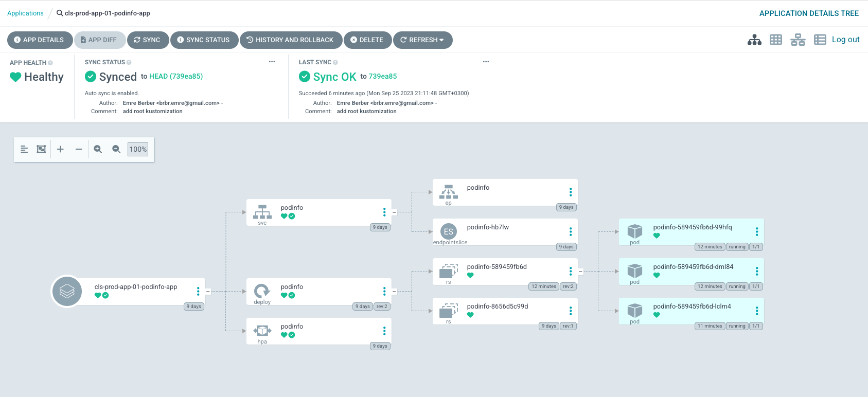
Task: Open the REFRESH dropdown button
Action: [423, 40]
